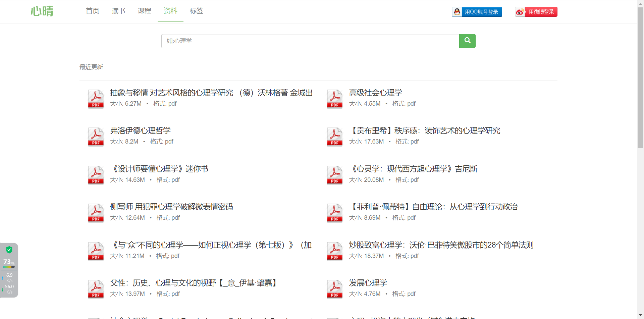Screen dimensions: 644x319
Task: Open the 弗洛伊德心理哲学 title link
Action: tap(141, 130)
